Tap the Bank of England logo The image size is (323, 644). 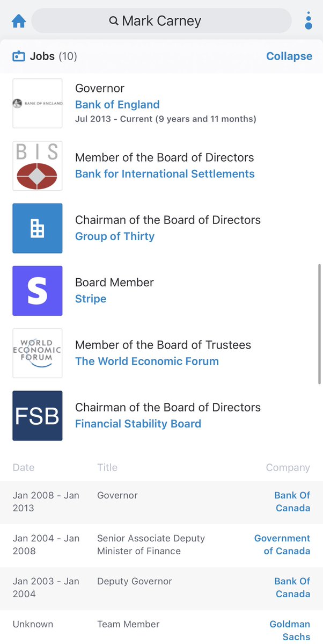click(38, 104)
